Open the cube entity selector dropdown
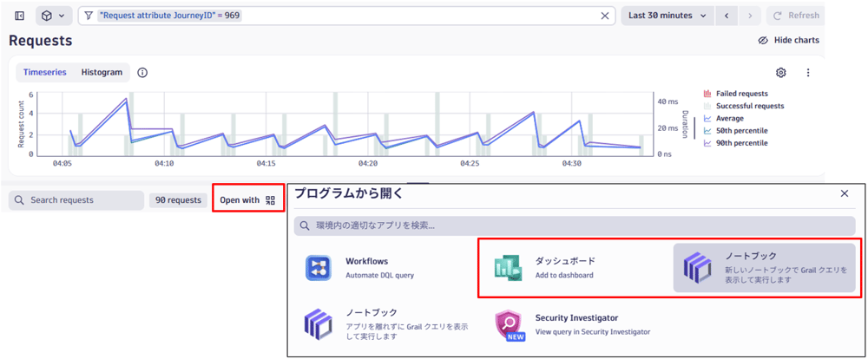 (x=54, y=16)
